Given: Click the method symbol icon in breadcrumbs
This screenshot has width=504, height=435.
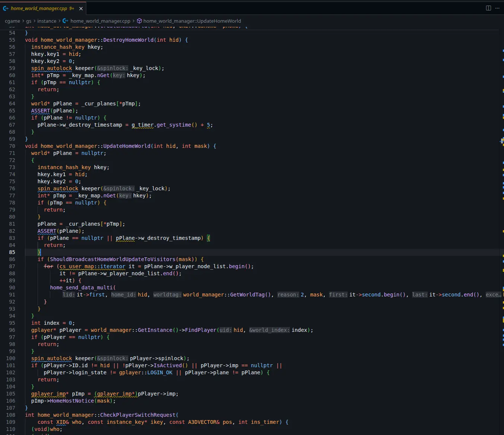Looking at the screenshot, I should (139, 21).
